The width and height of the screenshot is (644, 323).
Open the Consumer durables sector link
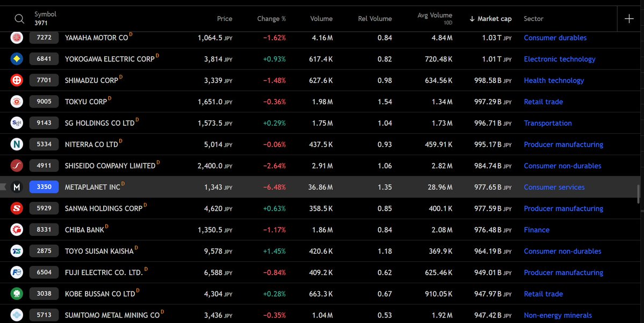555,38
